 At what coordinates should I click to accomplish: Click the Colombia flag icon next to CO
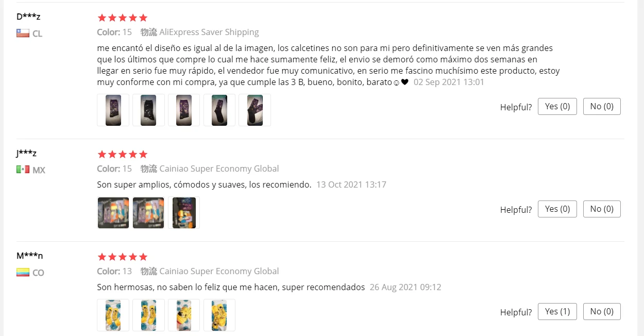23,272
